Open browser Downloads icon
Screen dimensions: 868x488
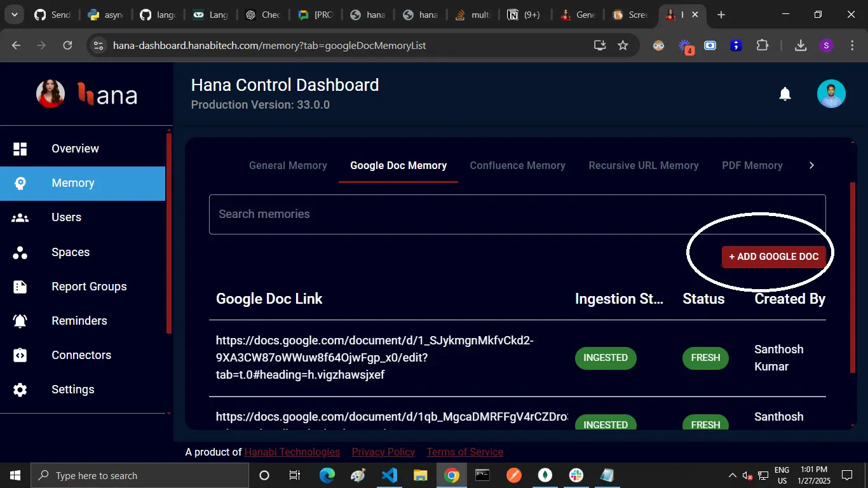pyautogui.click(x=801, y=45)
